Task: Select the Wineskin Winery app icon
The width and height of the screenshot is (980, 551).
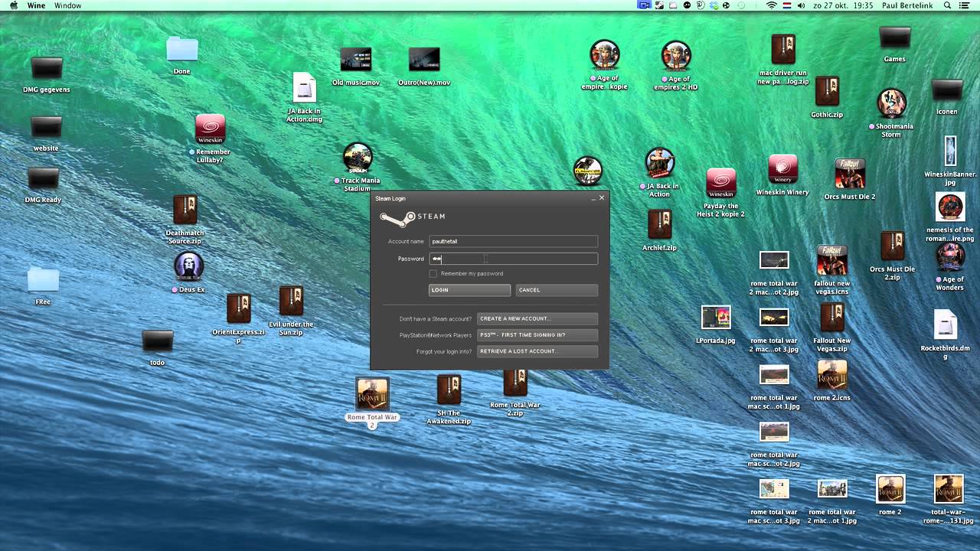Action: click(x=782, y=170)
